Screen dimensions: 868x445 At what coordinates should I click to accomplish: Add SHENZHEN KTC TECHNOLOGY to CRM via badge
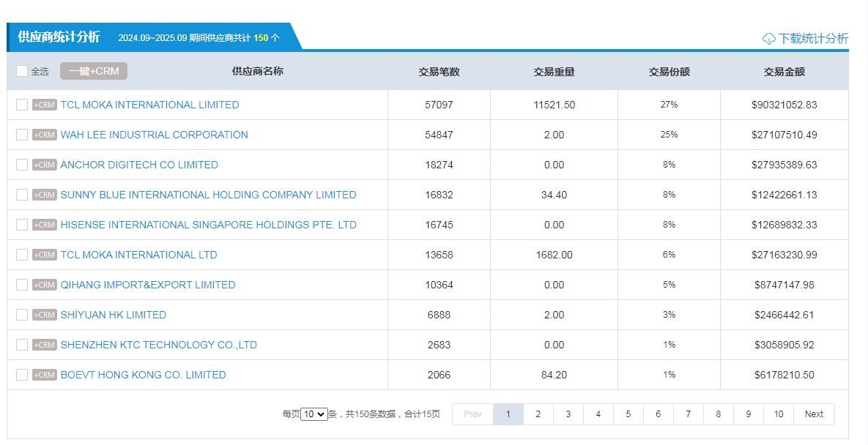[x=45, y=345]
